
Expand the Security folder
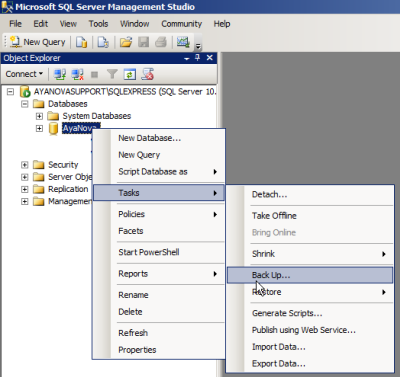point(25,165)
